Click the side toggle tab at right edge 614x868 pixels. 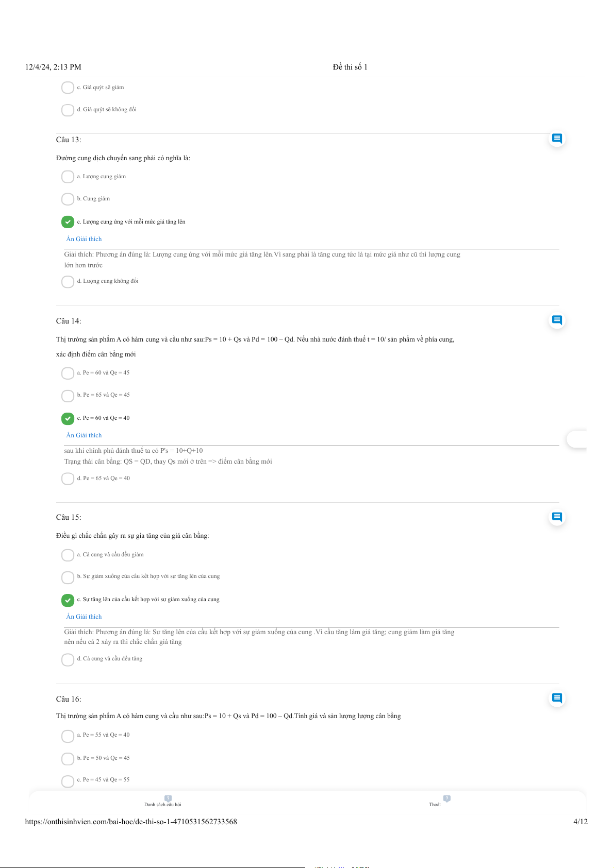[576, 439]
